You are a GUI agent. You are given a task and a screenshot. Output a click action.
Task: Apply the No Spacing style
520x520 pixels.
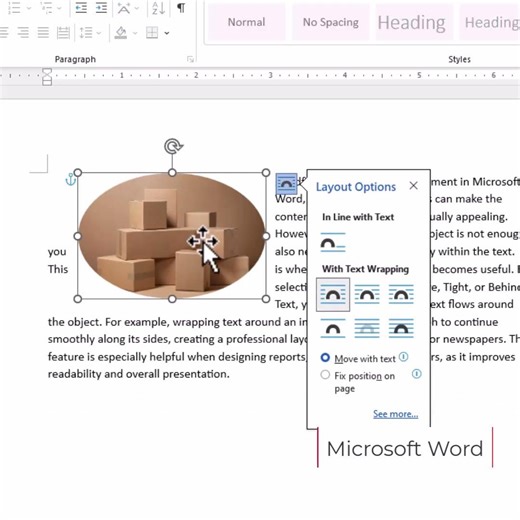coord(331,22)
